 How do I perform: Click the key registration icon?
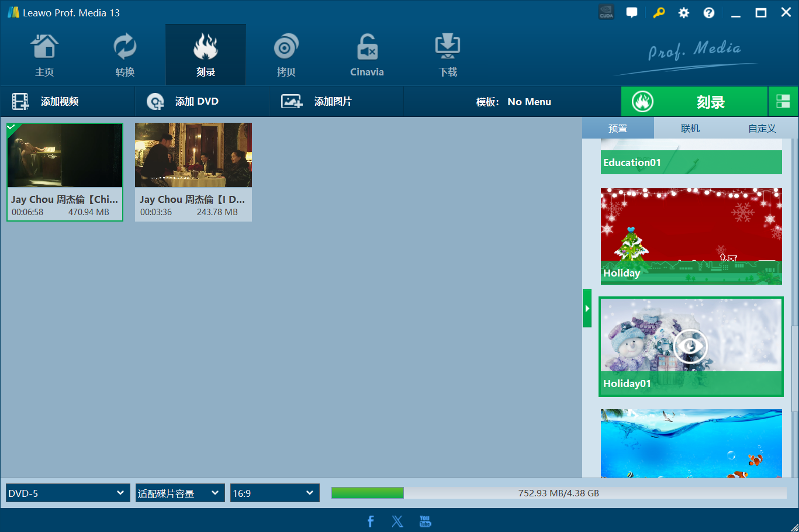click(x=659, y=12)
